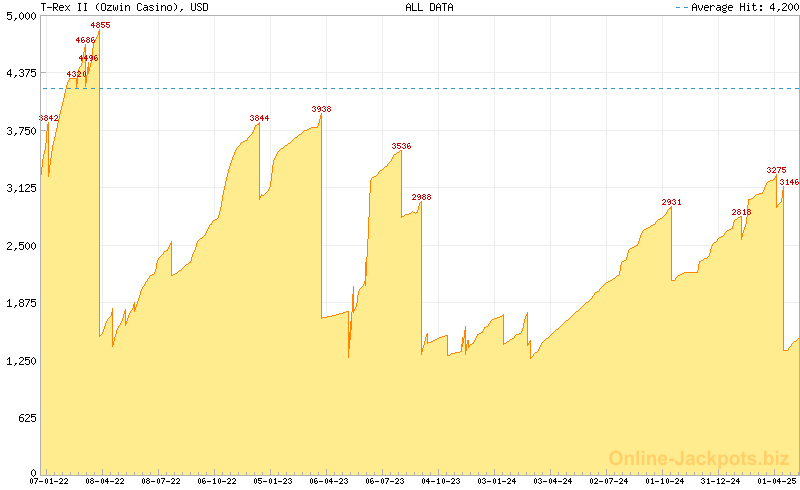Click the 08-04-22 date axis label

coord(105,481)
